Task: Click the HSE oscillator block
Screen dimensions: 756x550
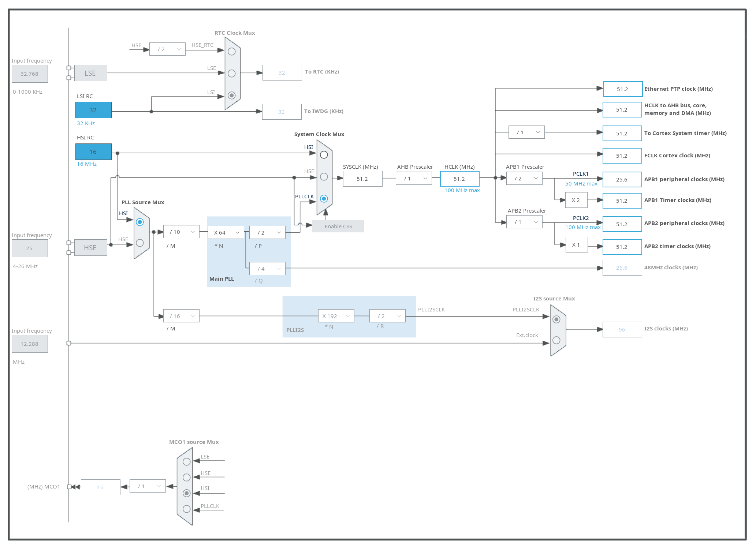Action: [x=90, y=248]
